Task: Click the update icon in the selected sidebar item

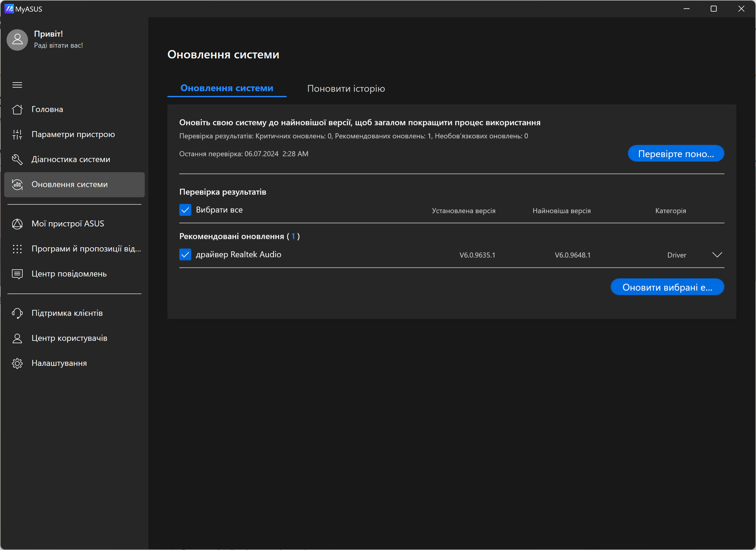Action: (x=17, y=184)
